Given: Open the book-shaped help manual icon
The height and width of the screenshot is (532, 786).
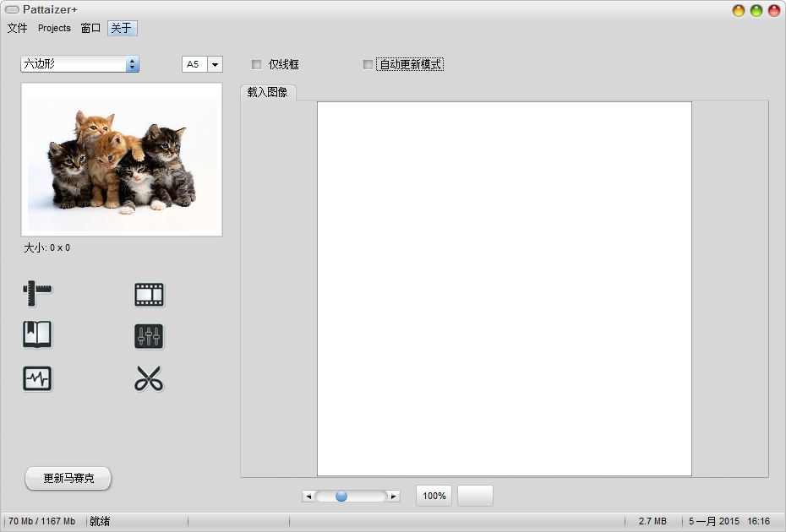Looking at the screenshot, I should [37, 335].
